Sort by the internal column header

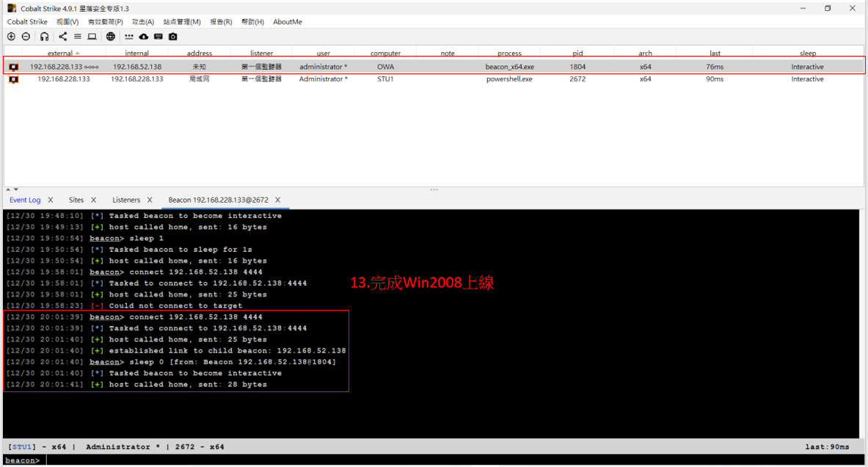tap(136, 53)
